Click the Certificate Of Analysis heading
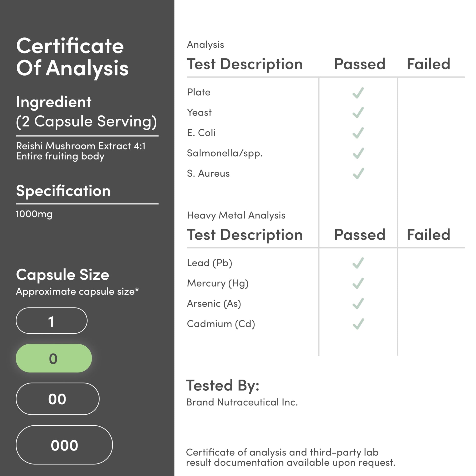 point(72,57)
